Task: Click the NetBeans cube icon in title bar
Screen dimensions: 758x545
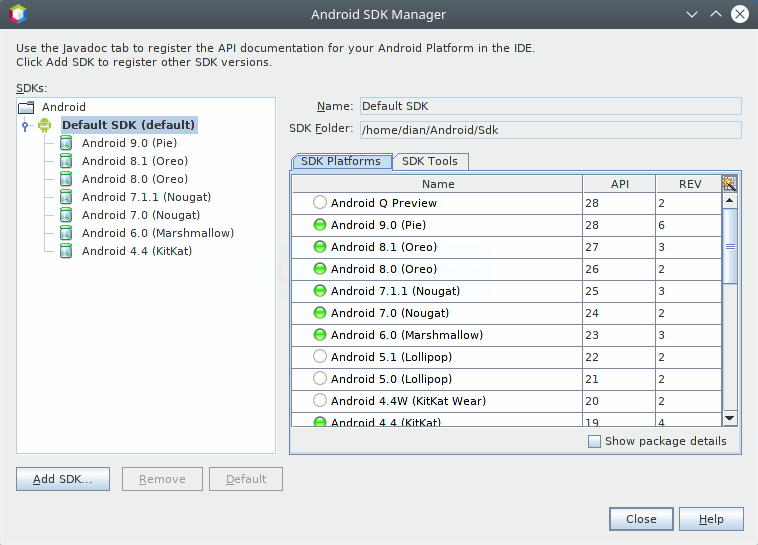Action: 18,14
